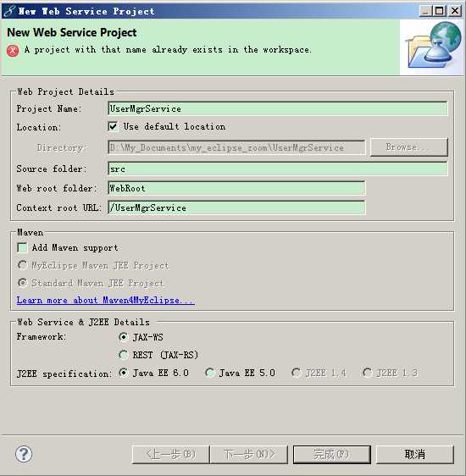The image size is (466, 476).
Task: Click the 下一步 (Next) button
Action: (x=248, y=455)
